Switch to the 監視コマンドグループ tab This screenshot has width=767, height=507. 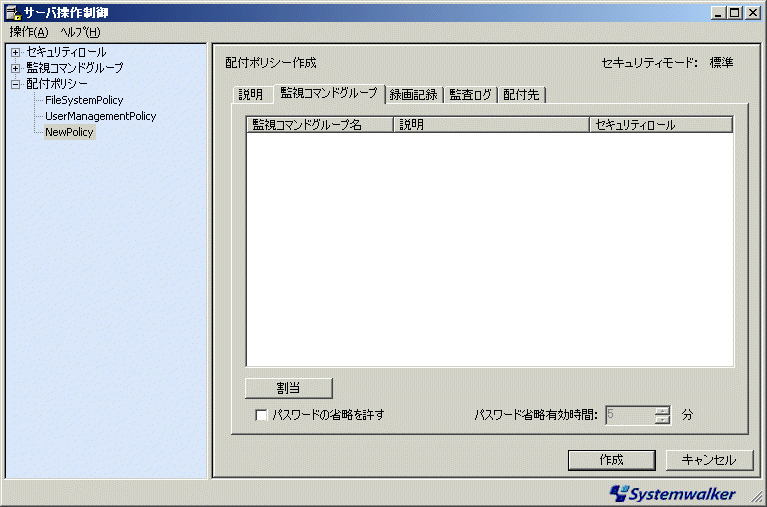(x=329, y=93)
